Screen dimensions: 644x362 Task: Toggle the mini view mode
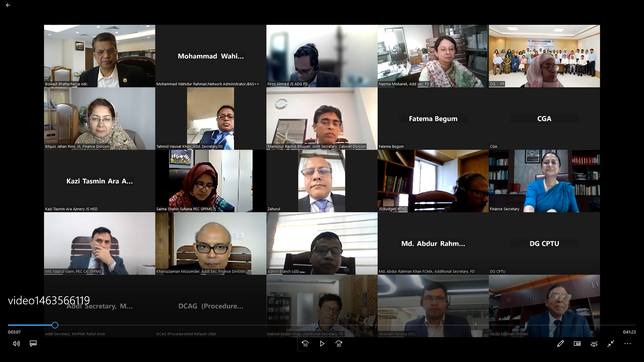(x=577, y=344)
